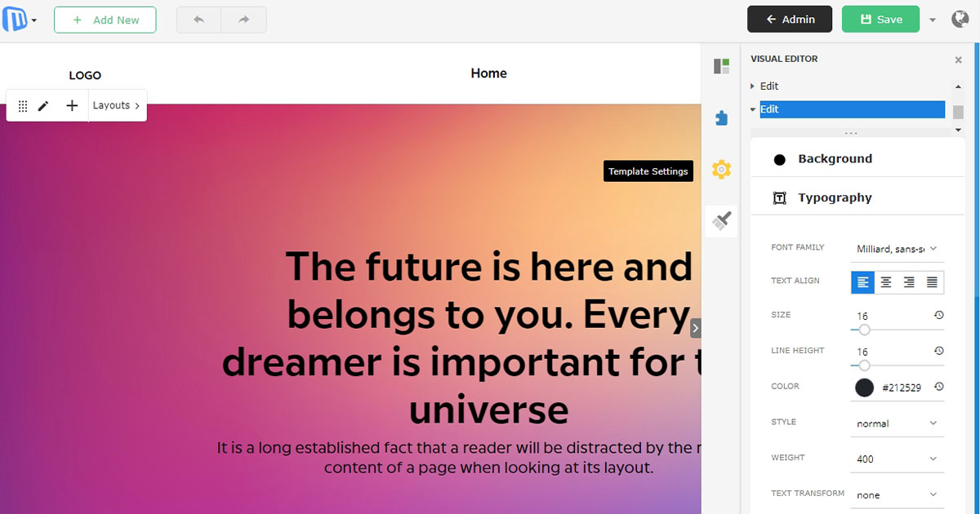Click the Layouts panel icon in sidebar
The height and width of the screenshot is (514, 980).
(721, 66)
